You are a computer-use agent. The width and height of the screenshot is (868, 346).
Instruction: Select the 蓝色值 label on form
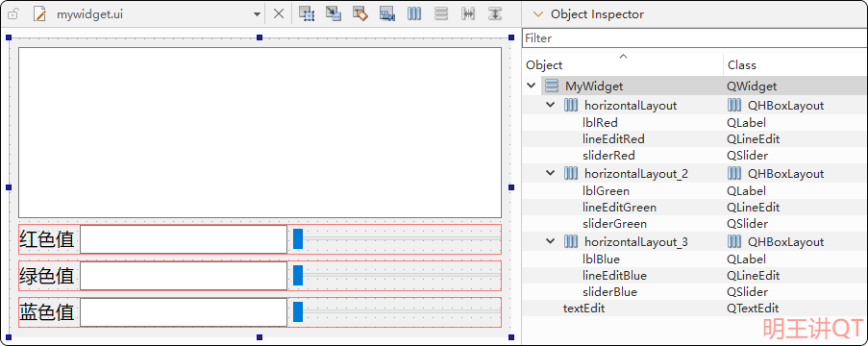pos(47,312)
